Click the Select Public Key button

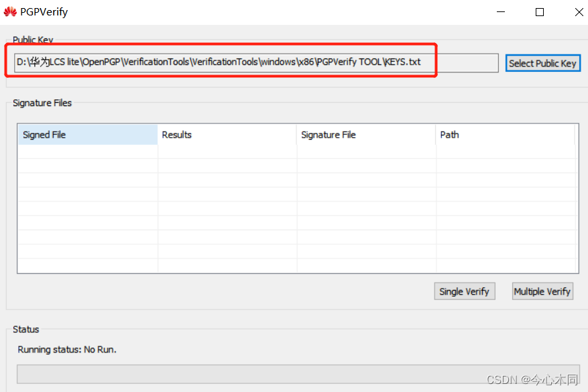pyautogui.click(x=542, y=63)
